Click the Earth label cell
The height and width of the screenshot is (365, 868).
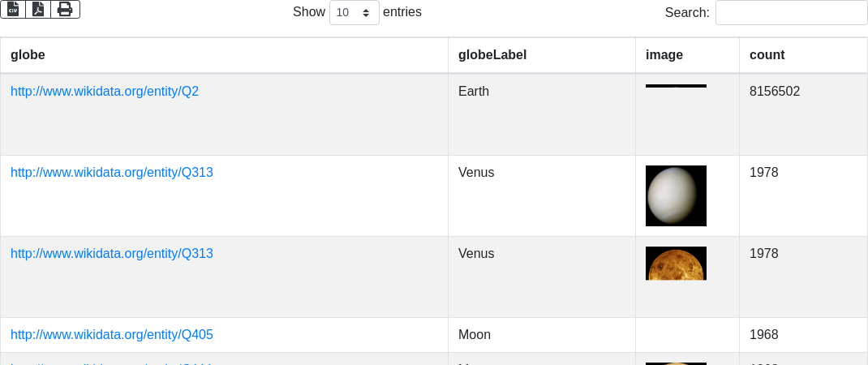[474, 92]
